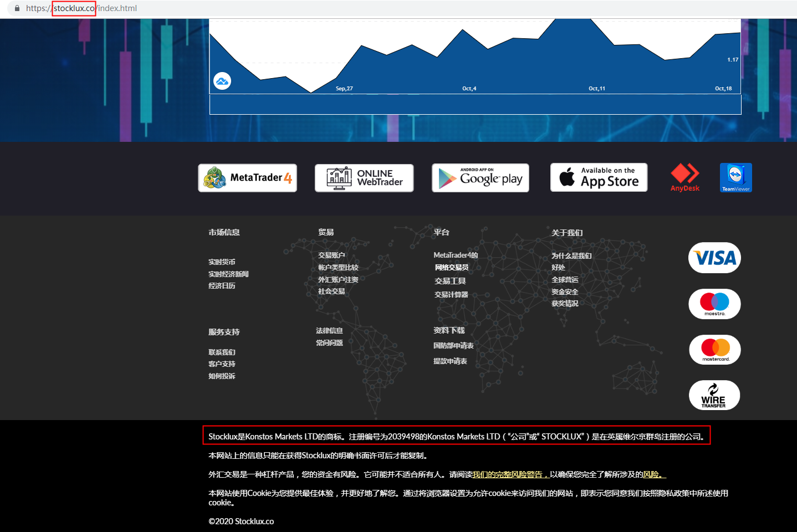Screen dimensions: 797x532
Task: Click the ©2020 Stocklux.co copyright text
Action: [241, 521]
